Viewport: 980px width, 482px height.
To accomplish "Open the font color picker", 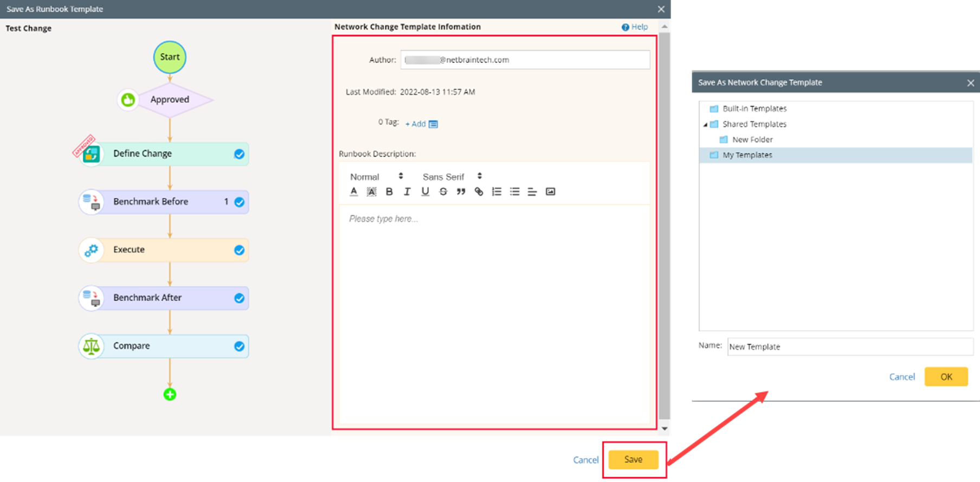I will [353, 191].
